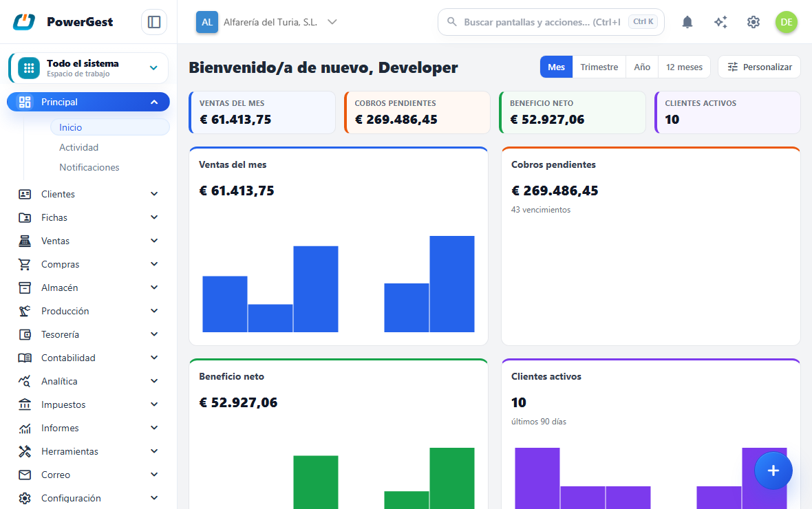This screenshot has width=812, height=509.
Task: Expand the Informes menu chevron
Action: (154, 428)
